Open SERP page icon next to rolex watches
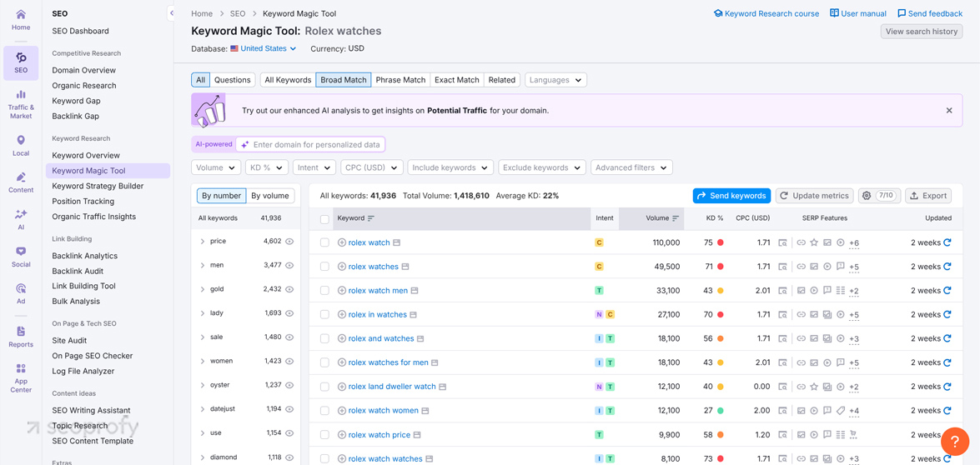The image size is (980, 465). [405, 267]
